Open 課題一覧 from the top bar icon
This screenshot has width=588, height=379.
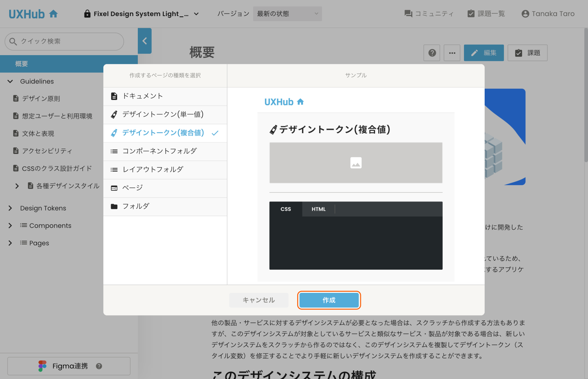pos(471,13)
